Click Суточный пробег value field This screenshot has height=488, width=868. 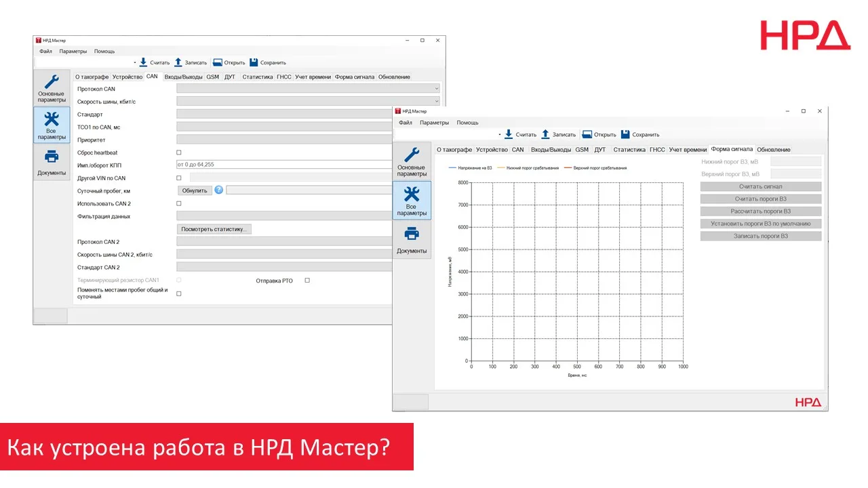(x=309, y=190)
